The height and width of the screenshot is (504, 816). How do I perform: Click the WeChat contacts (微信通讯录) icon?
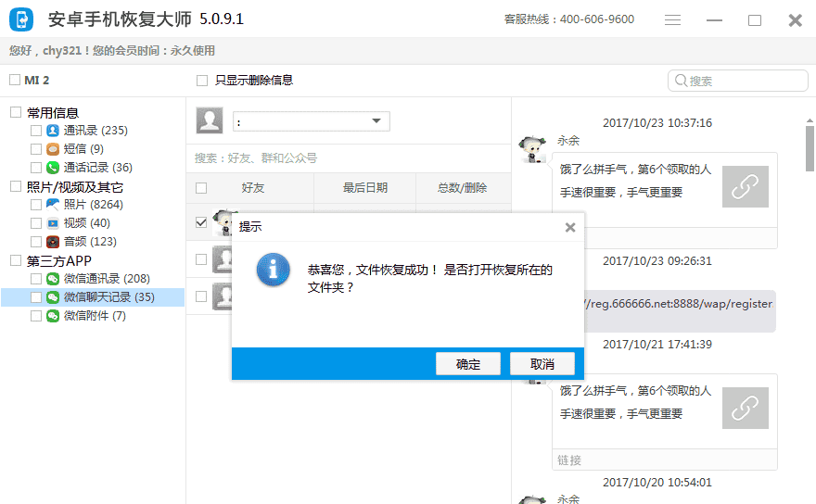tap(53, 279)
